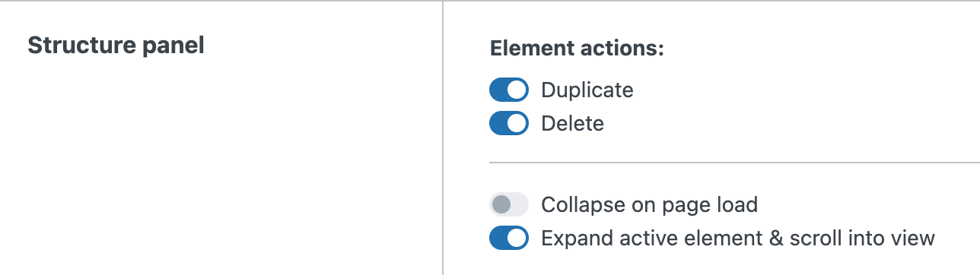This screenshot has width=980, height=275.
Task: Select the "Element actions:" heading
Action: [x=577, y=49]
